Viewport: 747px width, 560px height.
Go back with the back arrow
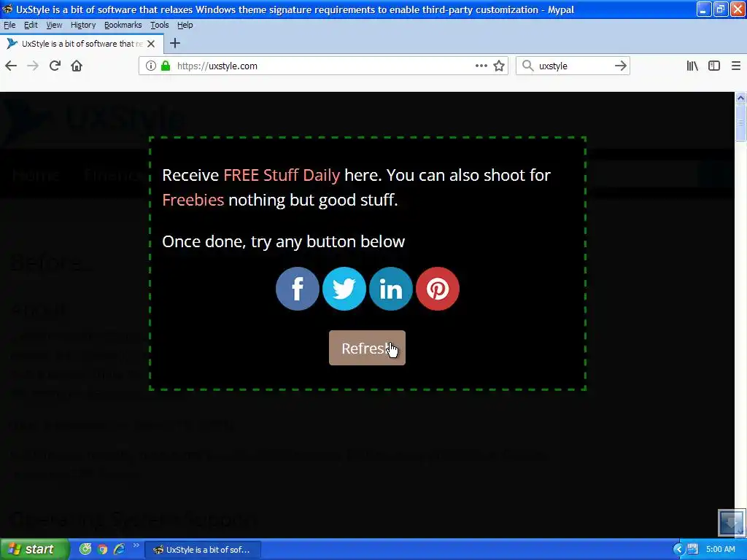click(x=11, y=66)
